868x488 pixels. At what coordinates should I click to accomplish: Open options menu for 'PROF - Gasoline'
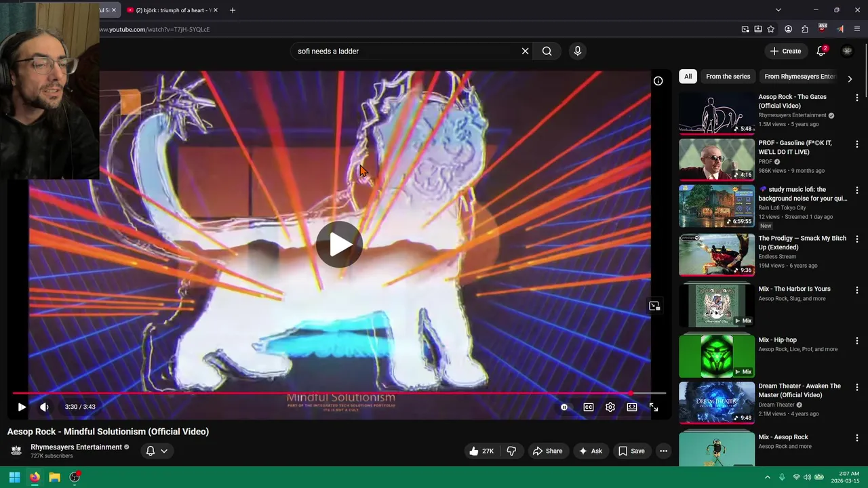pos(857,144)
